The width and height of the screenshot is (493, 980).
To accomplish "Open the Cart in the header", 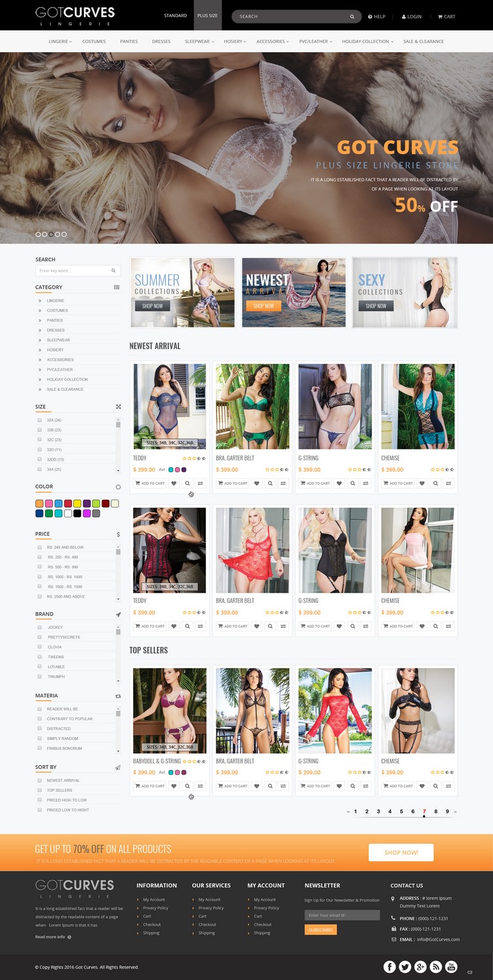I will tap(447, 16).
